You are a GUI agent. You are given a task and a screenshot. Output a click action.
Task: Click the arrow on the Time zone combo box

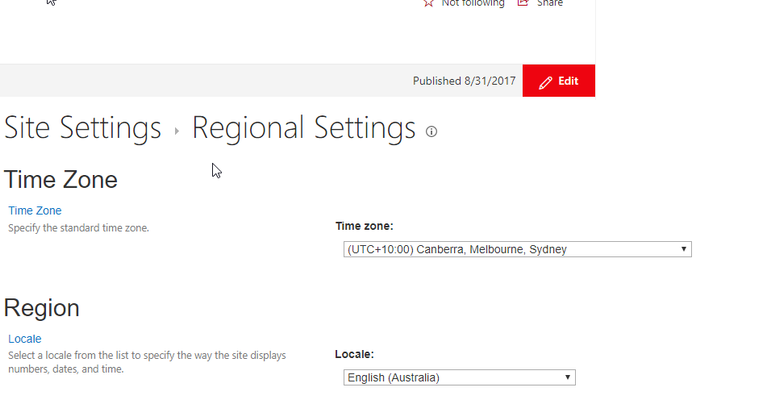(683, 249)
